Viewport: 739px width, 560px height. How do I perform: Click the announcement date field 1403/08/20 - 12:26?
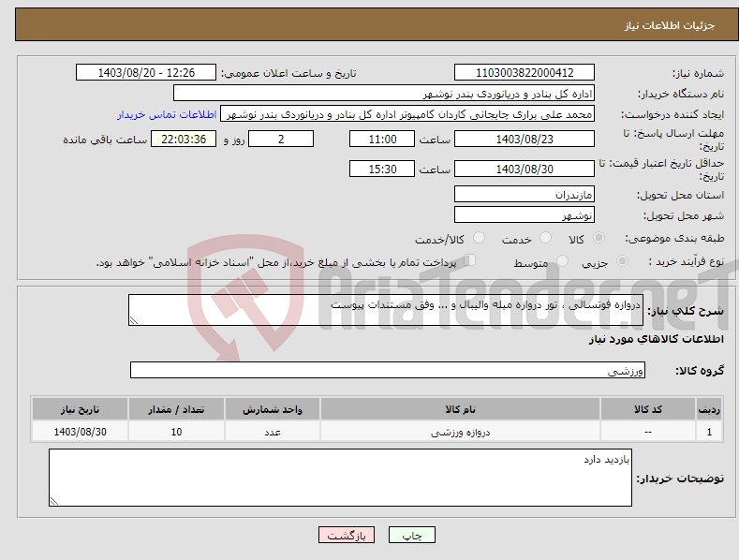point(145,73)
